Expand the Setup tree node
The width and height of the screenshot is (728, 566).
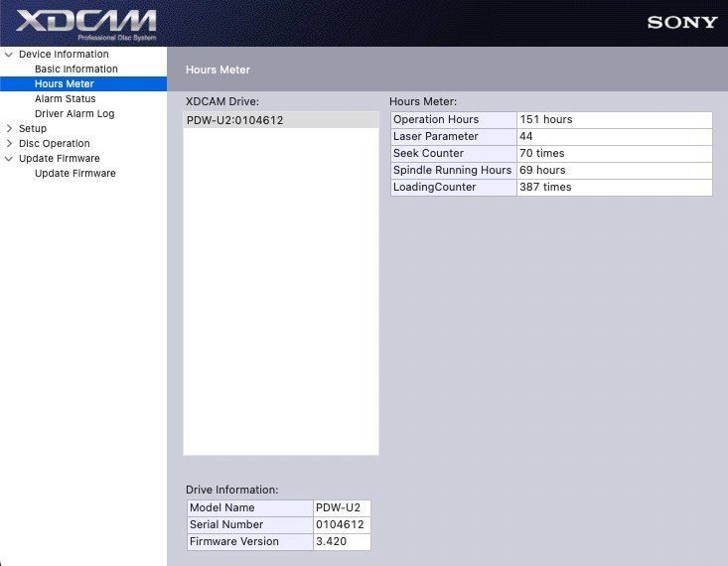click(10, 129)
